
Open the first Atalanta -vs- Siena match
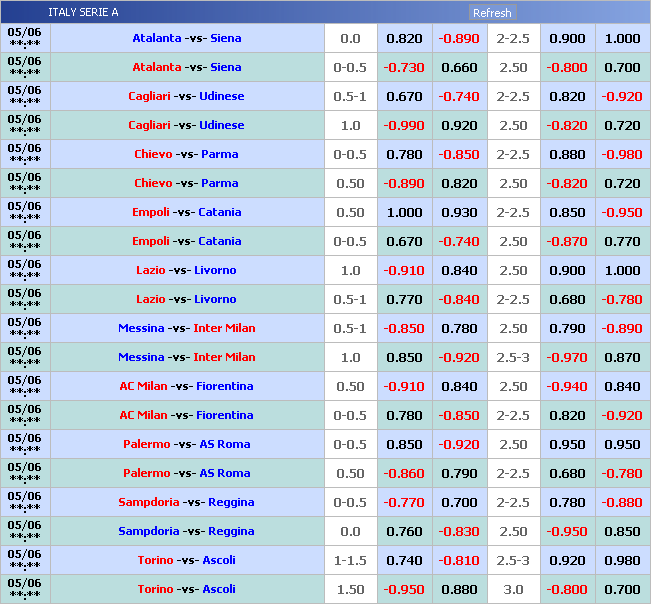(187, 39)
